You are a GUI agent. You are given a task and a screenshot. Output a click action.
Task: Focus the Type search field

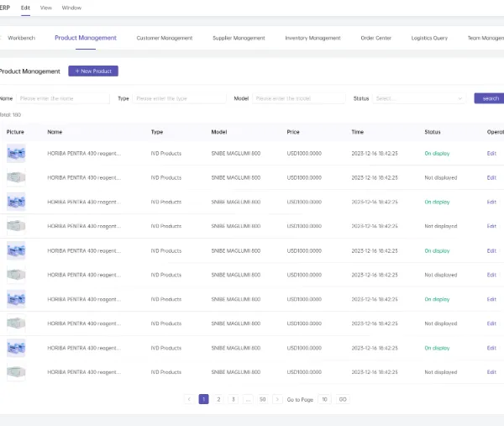[x=179, y=98]
